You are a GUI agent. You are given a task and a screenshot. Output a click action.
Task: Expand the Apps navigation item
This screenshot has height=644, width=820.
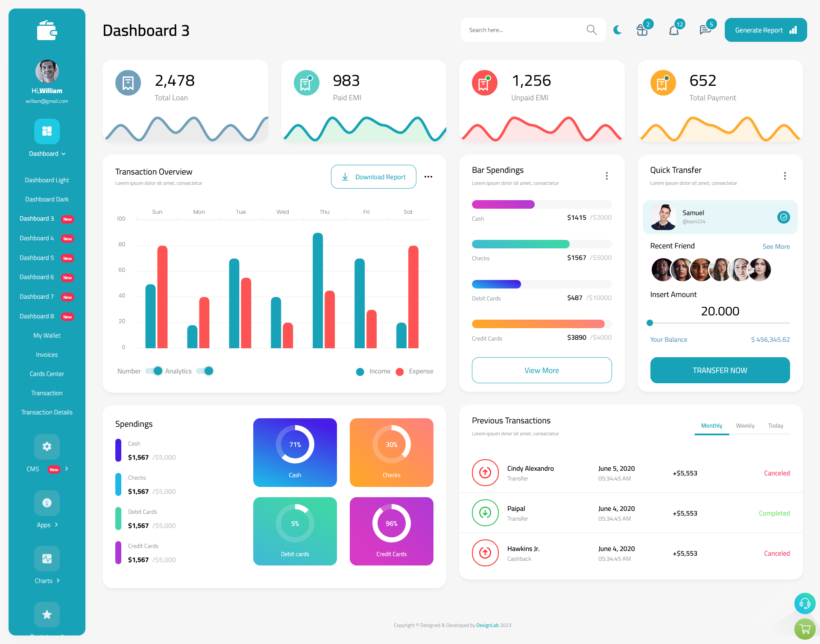click(x=47, y=525)
